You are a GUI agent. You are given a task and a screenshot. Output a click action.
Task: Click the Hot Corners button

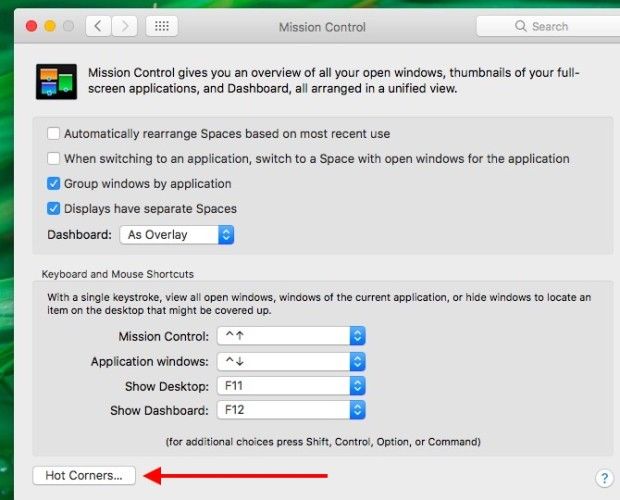pyautogui.click(x=84, y=476)
